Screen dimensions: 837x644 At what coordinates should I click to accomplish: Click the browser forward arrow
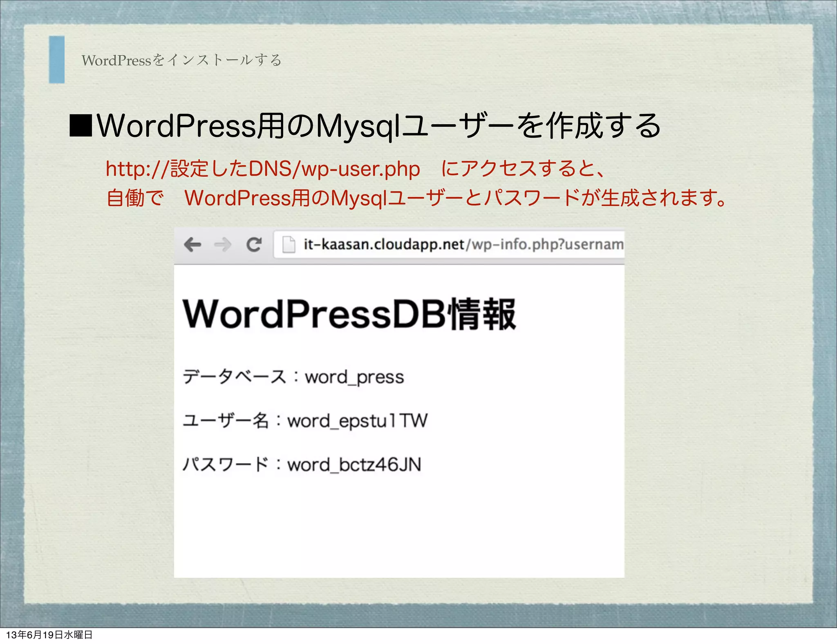[223, 245]
